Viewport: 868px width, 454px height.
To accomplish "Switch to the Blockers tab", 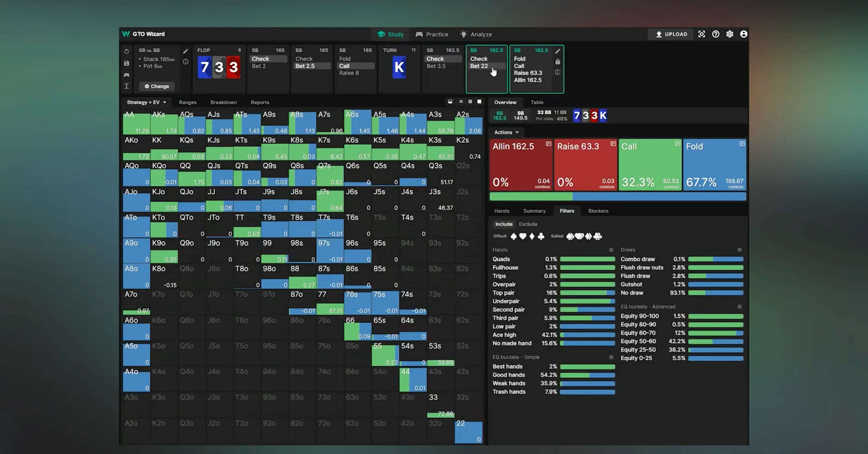I will click(598, 211).
